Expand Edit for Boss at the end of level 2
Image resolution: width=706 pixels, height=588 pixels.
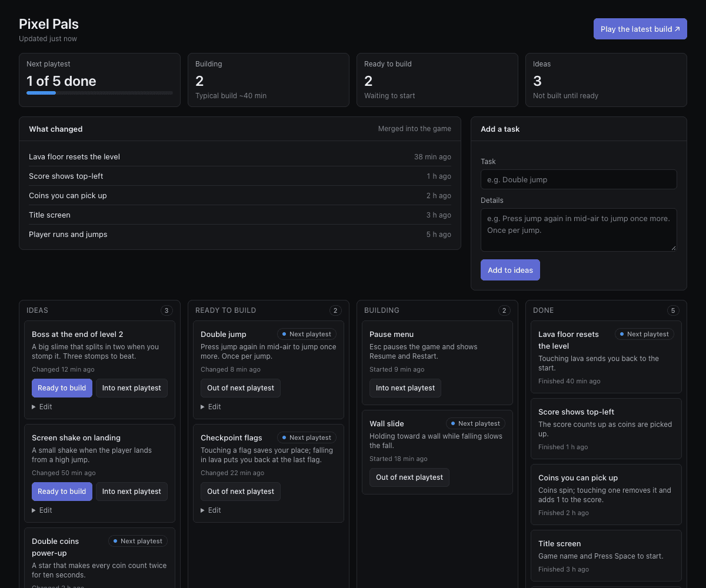pos(42,406)
